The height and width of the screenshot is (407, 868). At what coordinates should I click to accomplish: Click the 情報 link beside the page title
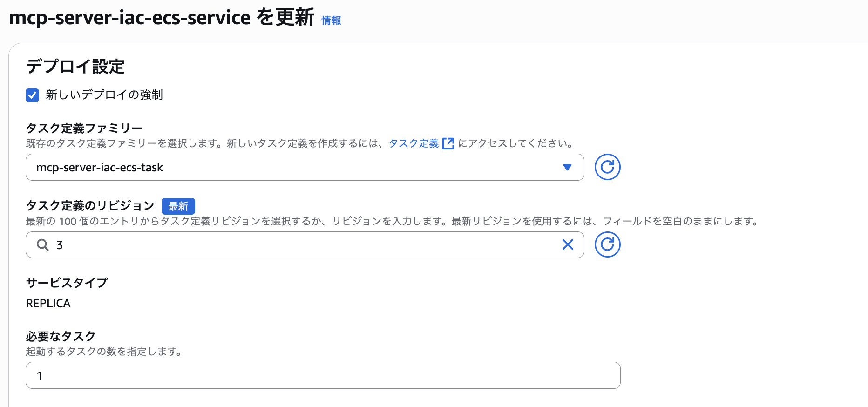(x=331, y=20)
